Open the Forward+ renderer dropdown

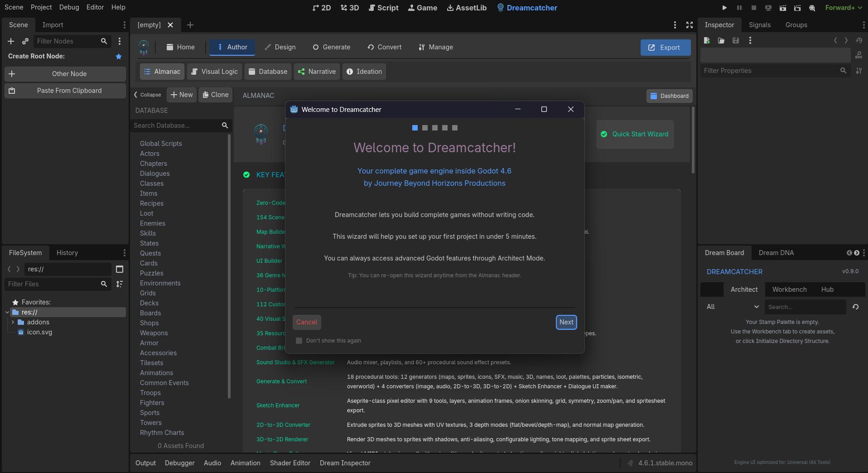[x=843, y=8]
